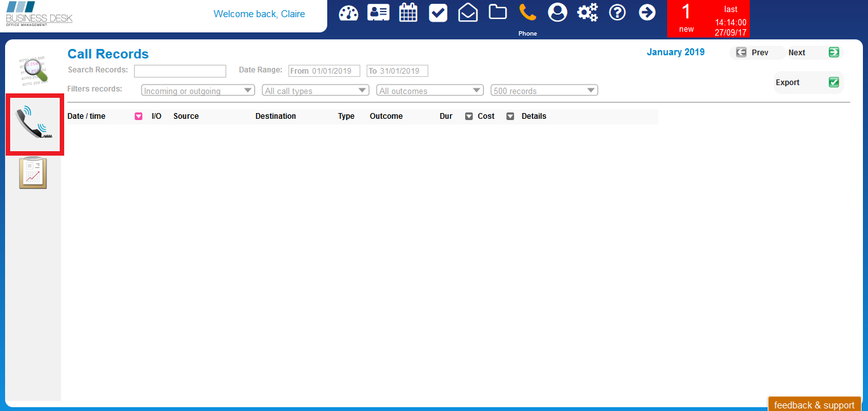This screenshot has height=411, width=868.
Task: Open the dashboard speedometer icon
Action: point(348,12)
